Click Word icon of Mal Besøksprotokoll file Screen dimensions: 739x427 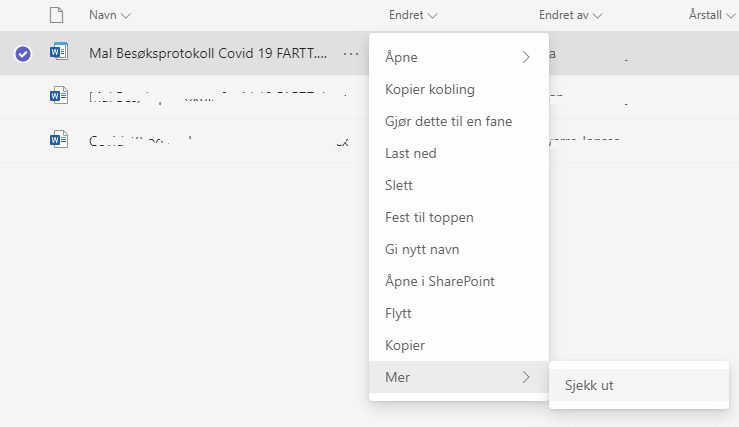click(59, 51)
